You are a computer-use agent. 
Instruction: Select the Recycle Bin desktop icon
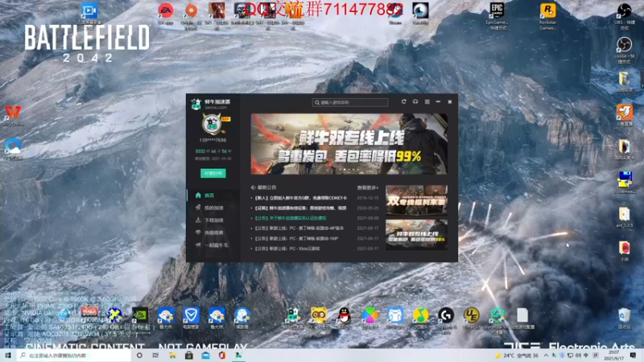point(625,318)
